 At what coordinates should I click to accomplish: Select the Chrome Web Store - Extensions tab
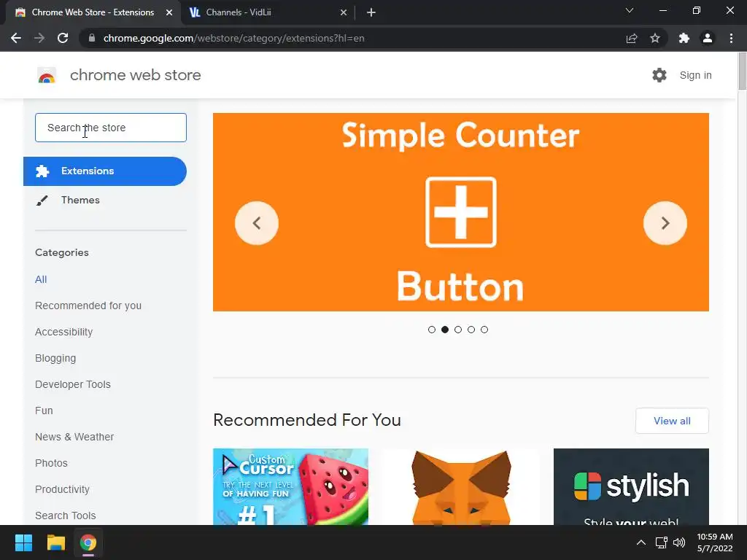pos(93,12)
